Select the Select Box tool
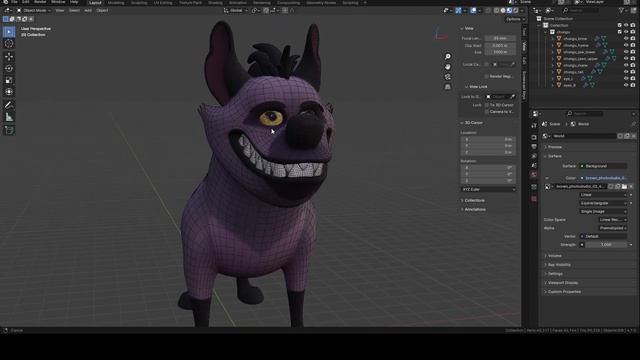The image size is (640, 360). coord(9,32)
